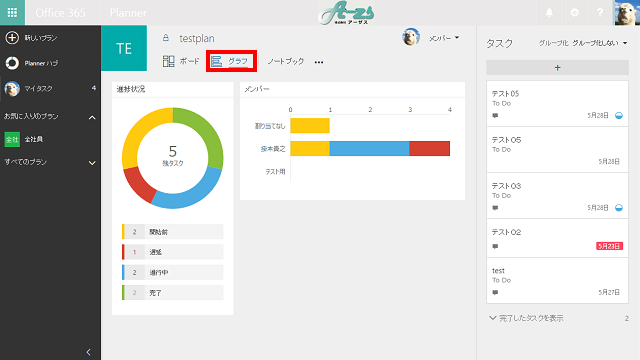Open the test task card

tap(558, 281)
